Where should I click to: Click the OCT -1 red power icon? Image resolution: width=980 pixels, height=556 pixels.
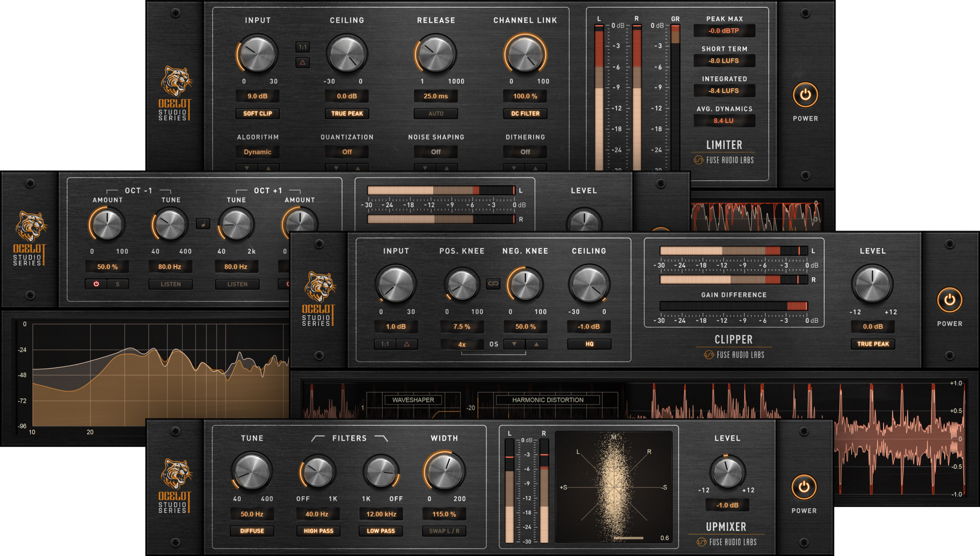[96, 284]
